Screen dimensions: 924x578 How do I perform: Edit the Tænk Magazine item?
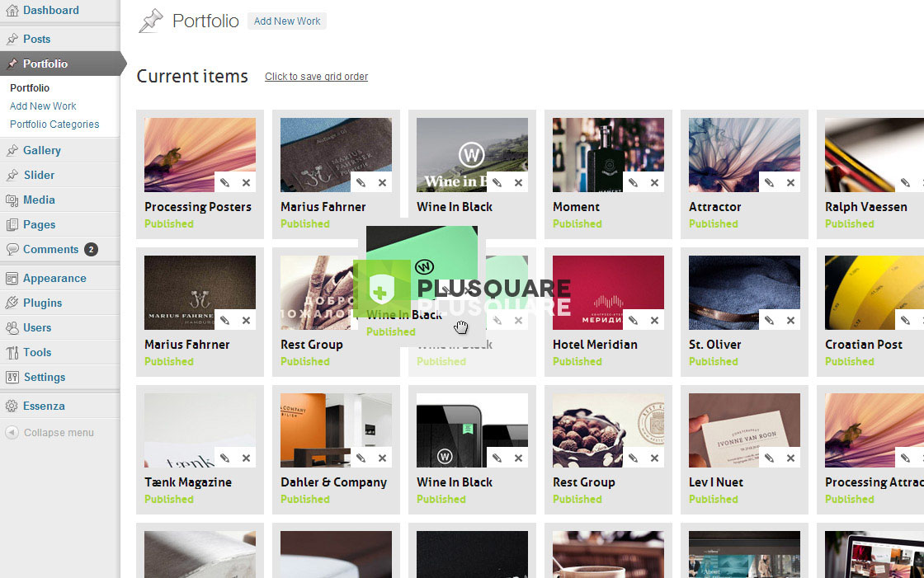[224, 458]
